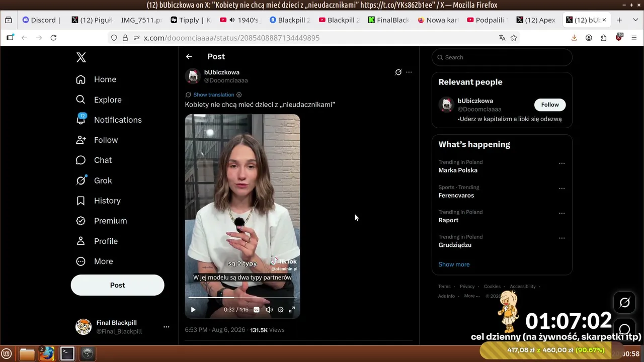Focus the X Search field
The width and height of the screenshot is (644, 362).
coord(502,57)
